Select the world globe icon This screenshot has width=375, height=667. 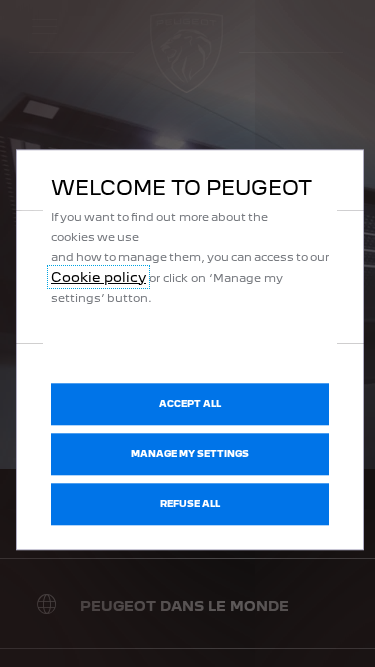(46, 604)
